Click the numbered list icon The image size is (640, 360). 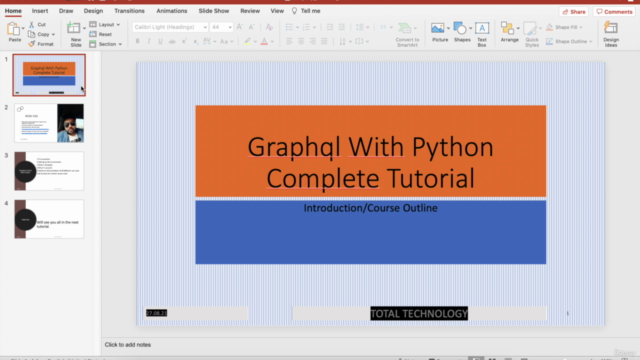point(306,27)
